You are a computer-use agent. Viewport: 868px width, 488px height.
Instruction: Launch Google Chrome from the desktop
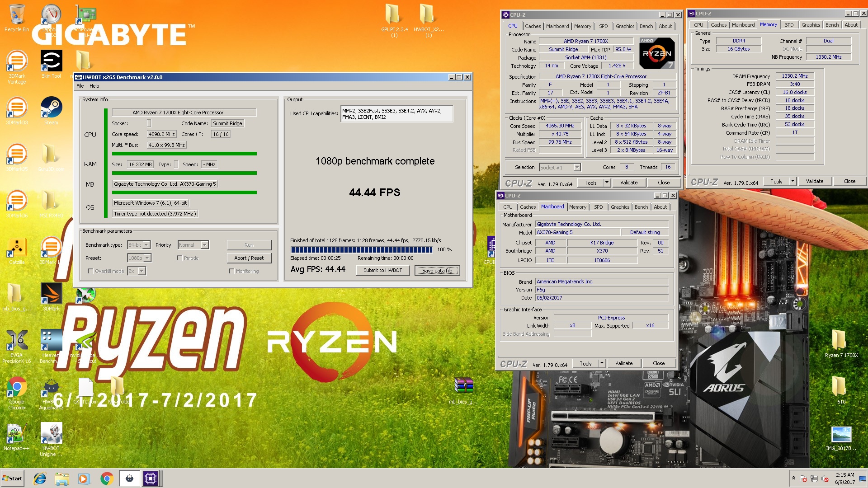click(x=17, y=393)
